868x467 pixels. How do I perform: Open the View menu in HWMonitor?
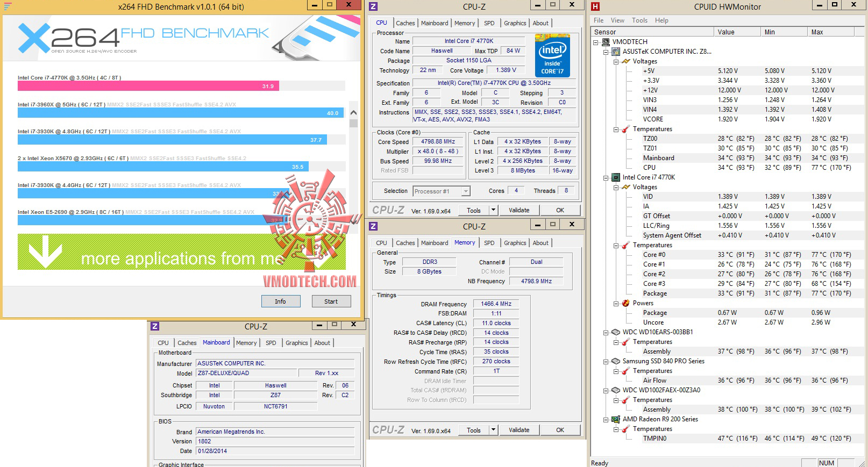(617, 20)
